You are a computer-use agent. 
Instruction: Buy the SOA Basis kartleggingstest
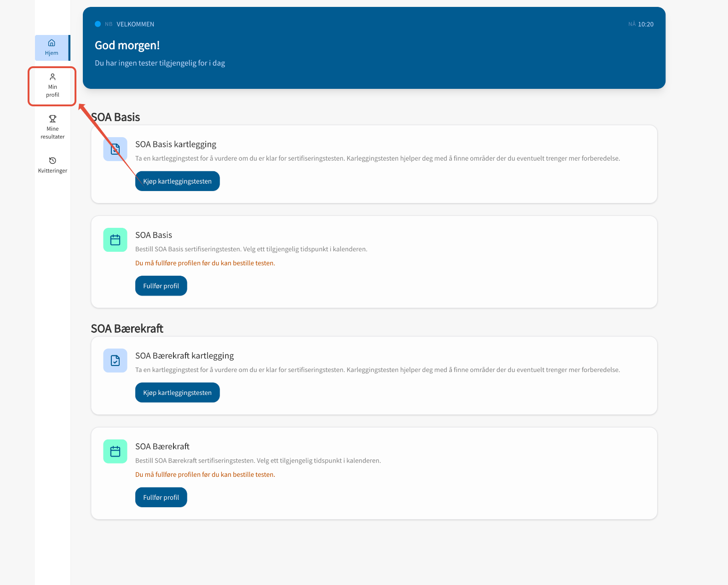click(x=177, y=181)
